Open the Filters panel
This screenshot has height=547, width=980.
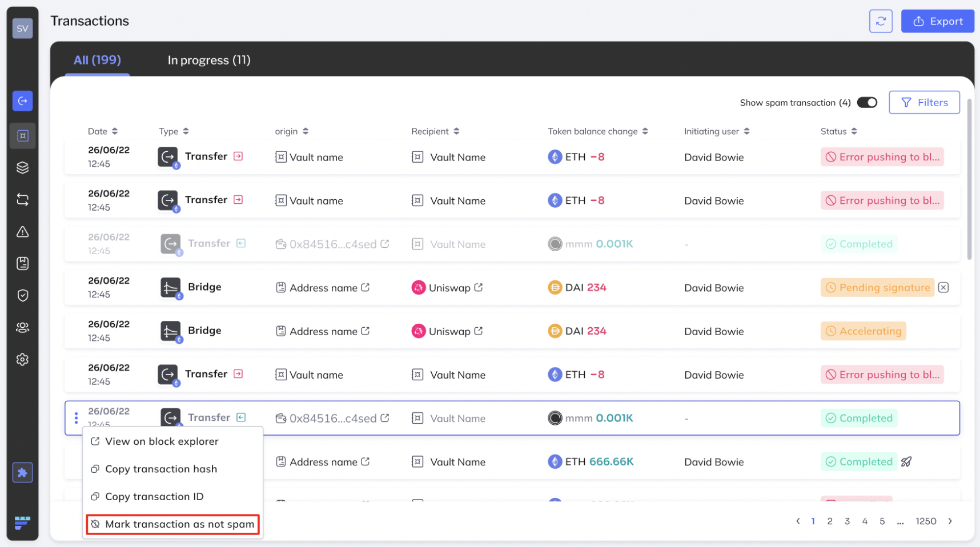coord(924,102)
